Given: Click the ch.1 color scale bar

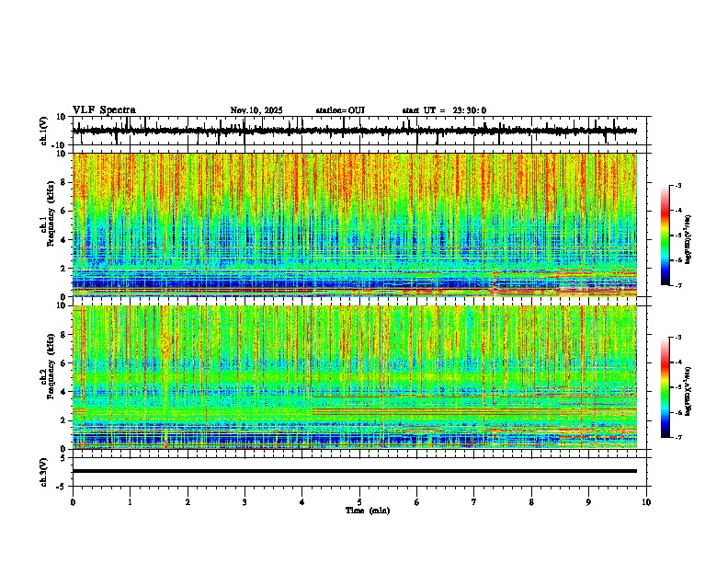Looking at the screenshot, I should click(665, 236).
